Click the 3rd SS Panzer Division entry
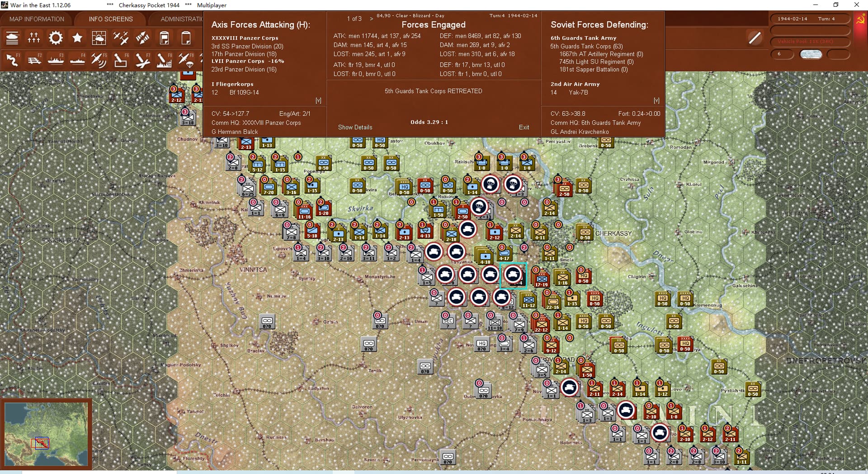 [x=247, y=46]
